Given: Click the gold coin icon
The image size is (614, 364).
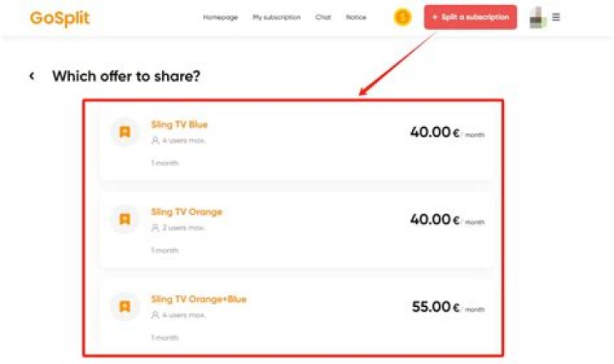Looking at the screenshot, I should [x=403, y=17].
